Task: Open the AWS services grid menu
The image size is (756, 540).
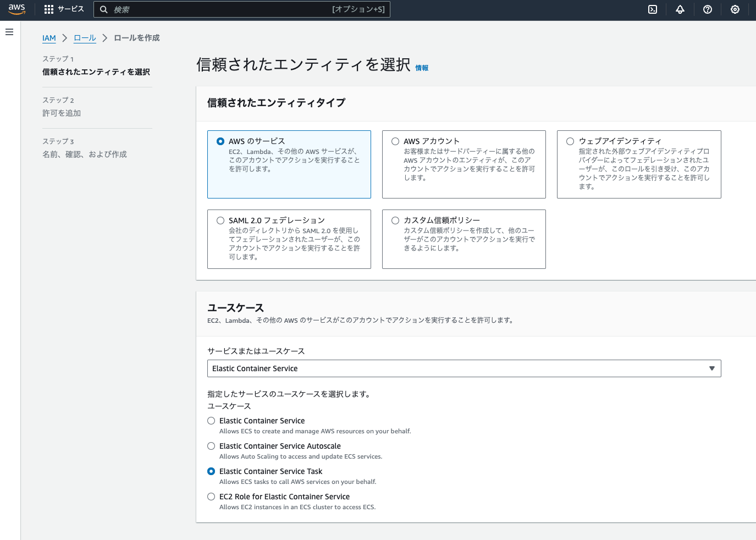Action: pos(48,9)
